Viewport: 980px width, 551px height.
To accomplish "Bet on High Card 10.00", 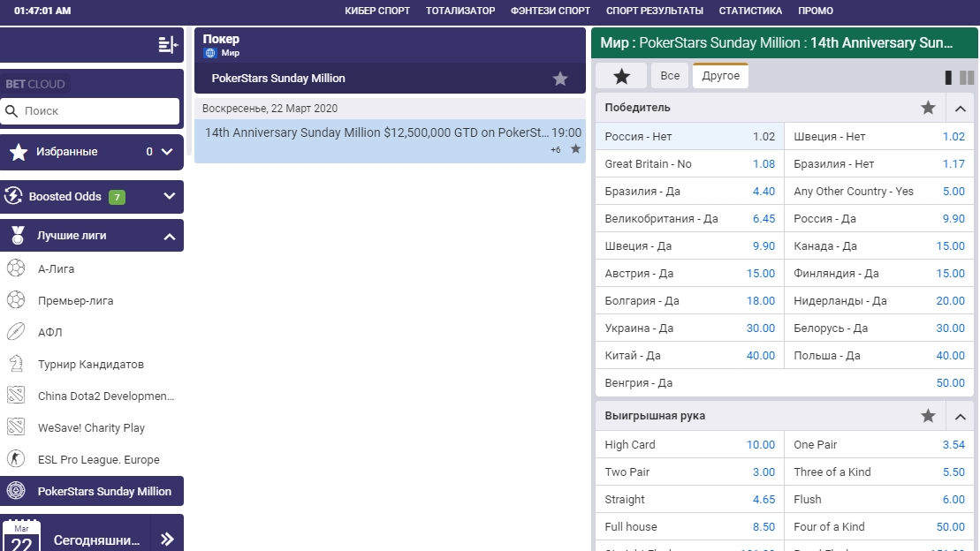I will click(x=689, y=445).
